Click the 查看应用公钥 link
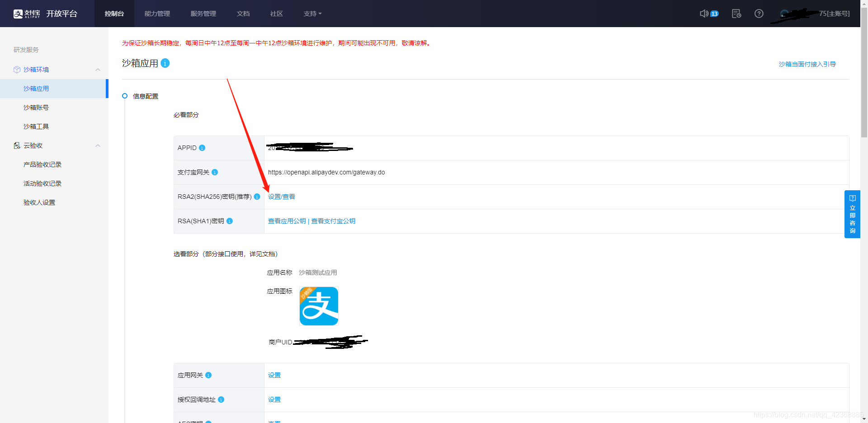Screen dimensions: 868x423 point(287,221)
